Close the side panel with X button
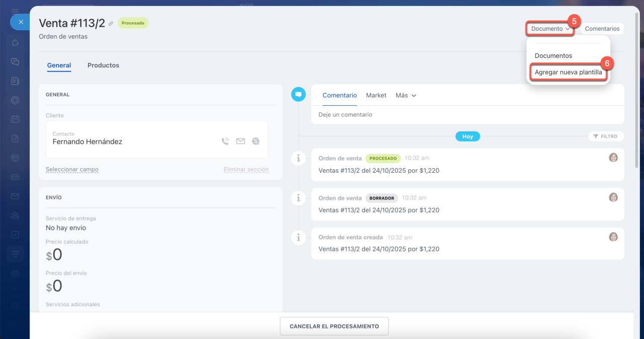The width and height of the screenshot is (644, 339). tap(21, 22)
